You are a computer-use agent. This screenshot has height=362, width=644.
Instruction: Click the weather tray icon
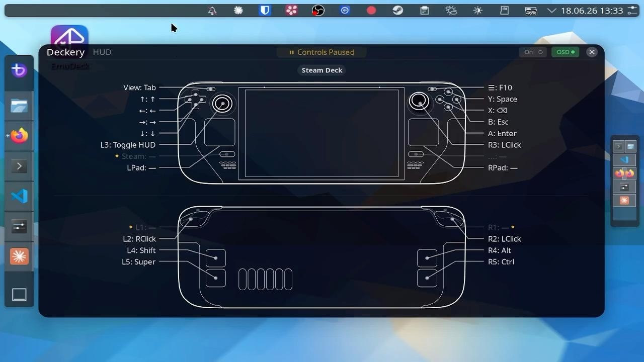(451, 10)
